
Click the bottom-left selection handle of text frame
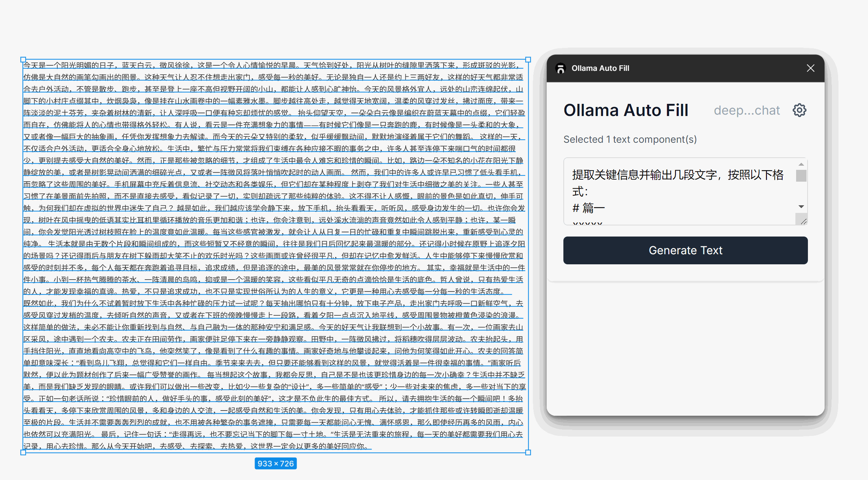[x=23, y=452]
